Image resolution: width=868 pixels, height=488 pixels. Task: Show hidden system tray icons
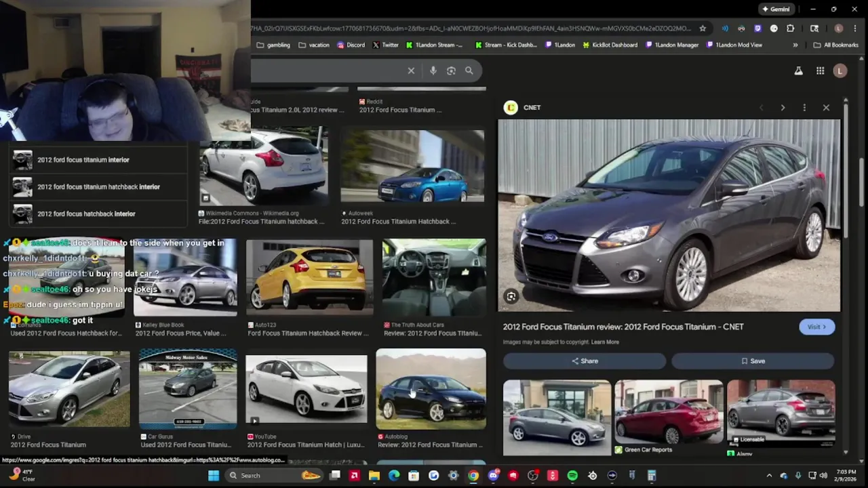click(769, 476)
